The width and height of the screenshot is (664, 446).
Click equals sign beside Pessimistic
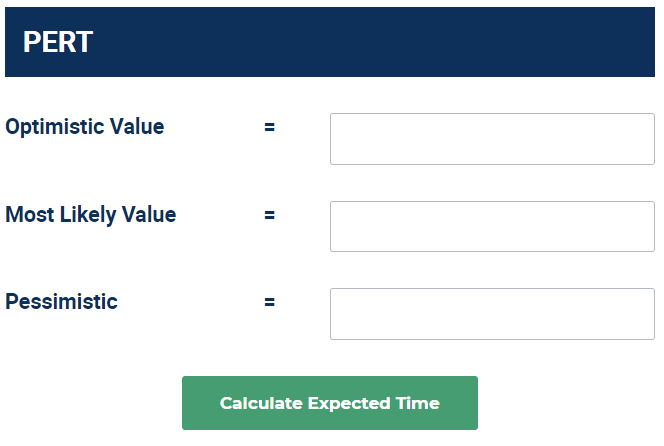269,301
